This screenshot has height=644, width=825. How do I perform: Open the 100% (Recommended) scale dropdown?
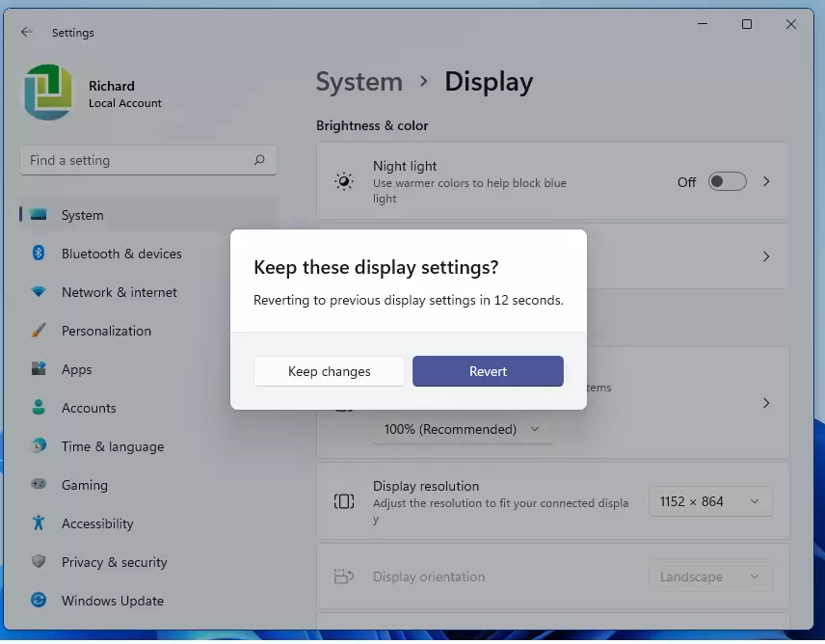(463, 429)
